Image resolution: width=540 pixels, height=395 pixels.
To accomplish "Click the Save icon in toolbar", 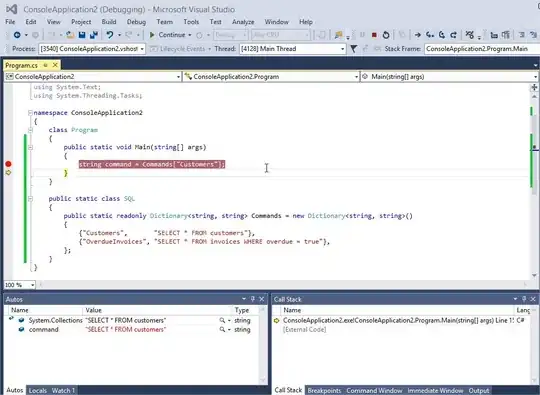I will 82,35.
